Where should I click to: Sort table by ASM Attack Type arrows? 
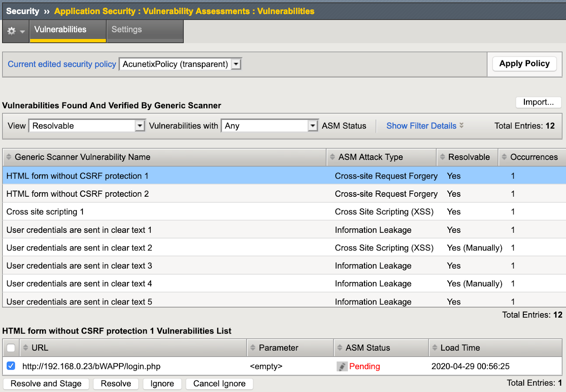point(332,157)
